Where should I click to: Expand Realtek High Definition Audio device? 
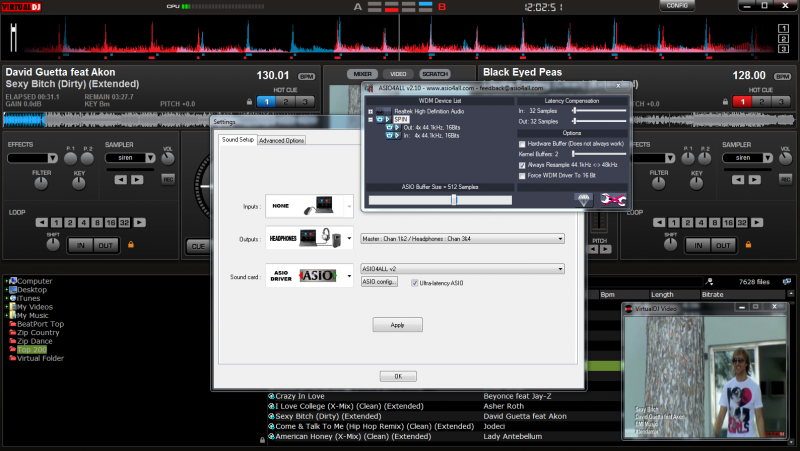pos(370,111)
